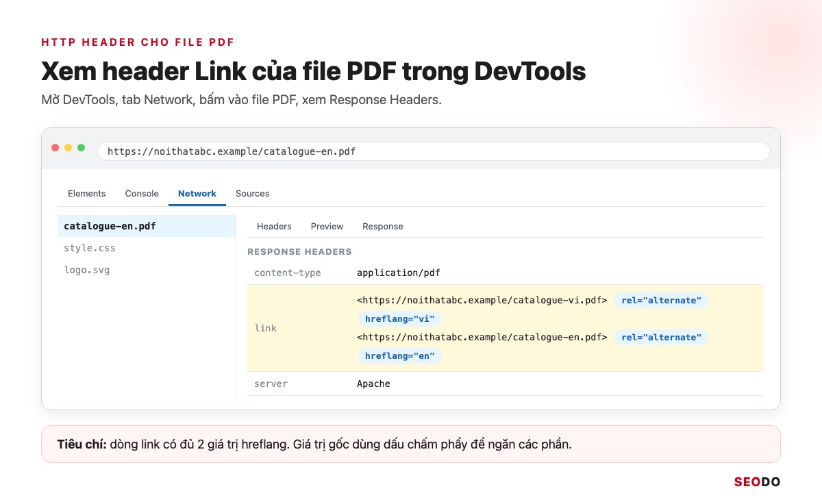Select style.css in request list
The image size is (822, 504).
tap(147, 248)
